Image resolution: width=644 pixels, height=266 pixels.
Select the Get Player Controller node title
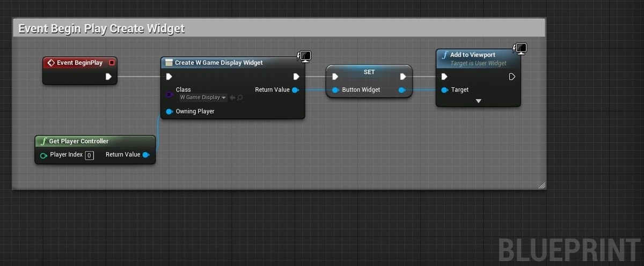(x=79, y=142)
